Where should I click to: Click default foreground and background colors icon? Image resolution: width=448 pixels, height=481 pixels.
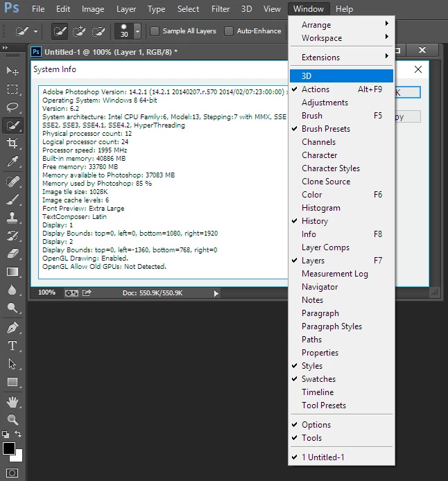pos(6,434)
